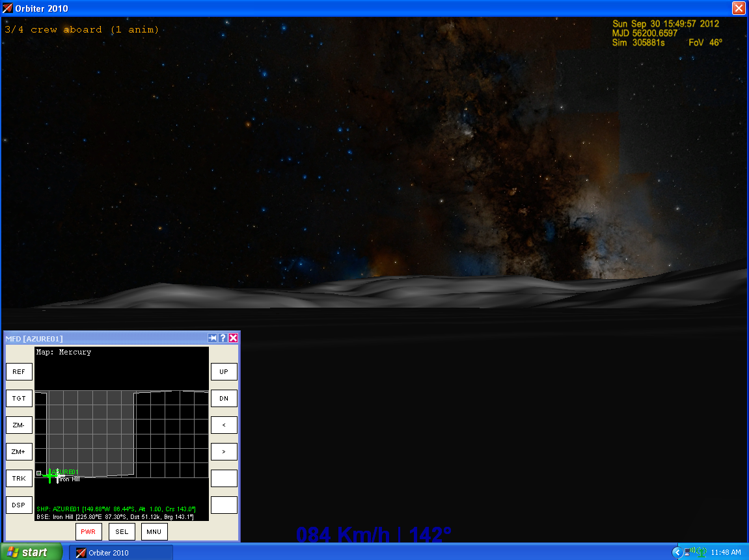Click the AZURE01 ship marker on the map
Viewport: 749px width, 560px height.
(49, 475)
